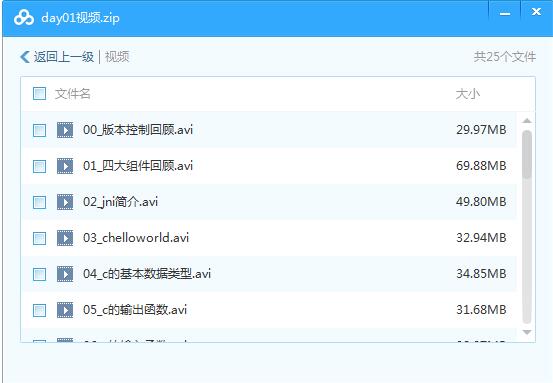Click video icon for 01_四大组件回顾.avi
This screenshot has width=553, height=383.
point(65,166)
